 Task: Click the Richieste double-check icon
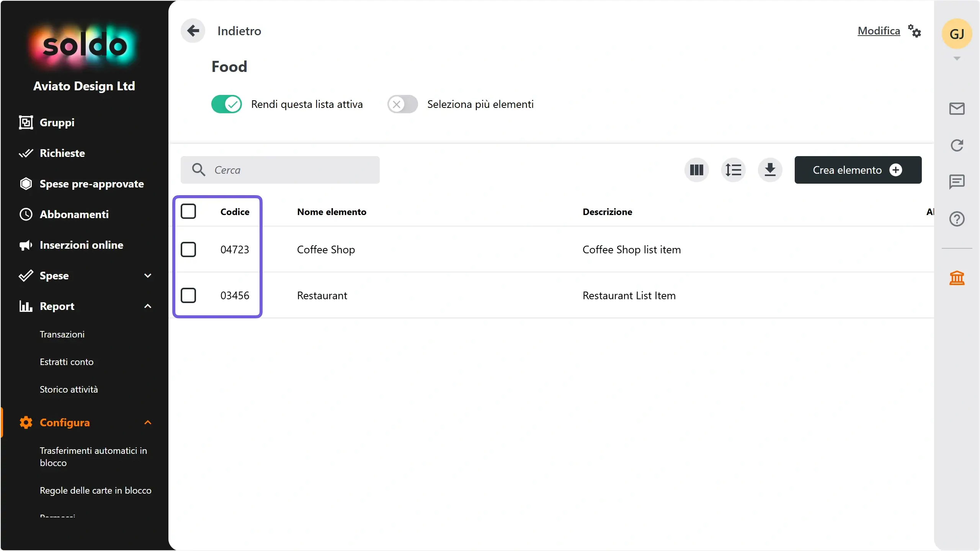[x=26, y=153]
